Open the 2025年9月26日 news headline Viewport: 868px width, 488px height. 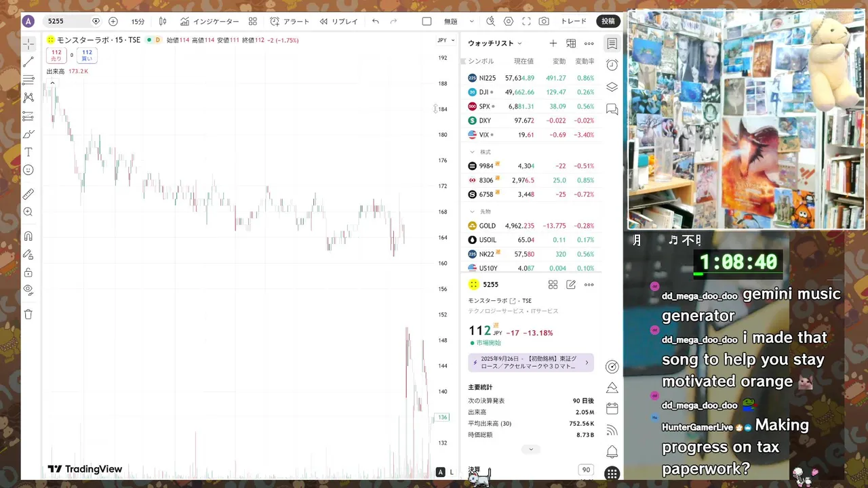(x=531, y=362)
